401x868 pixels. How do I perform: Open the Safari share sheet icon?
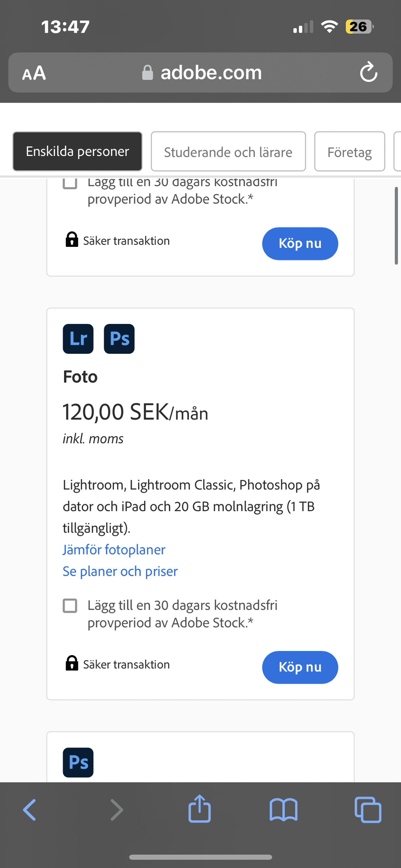pyautogui.click(x=199, y=808)
